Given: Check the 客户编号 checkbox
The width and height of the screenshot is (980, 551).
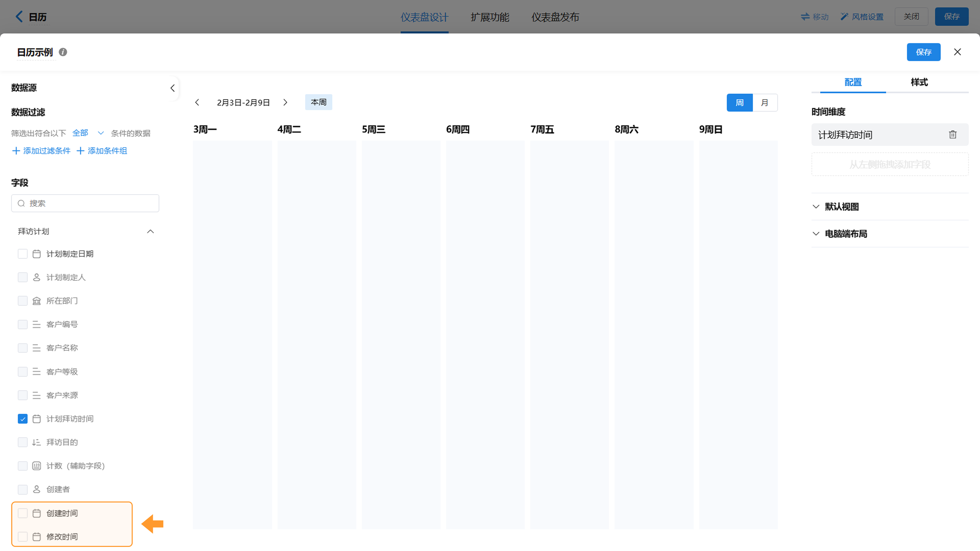Looking at the screenshot, I should (x=23, y=325).
